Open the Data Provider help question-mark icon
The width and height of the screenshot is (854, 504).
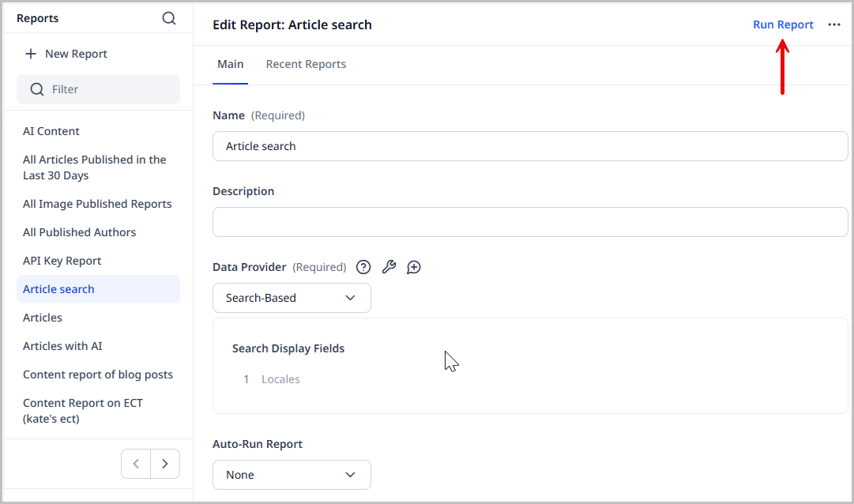coord(363,267)
